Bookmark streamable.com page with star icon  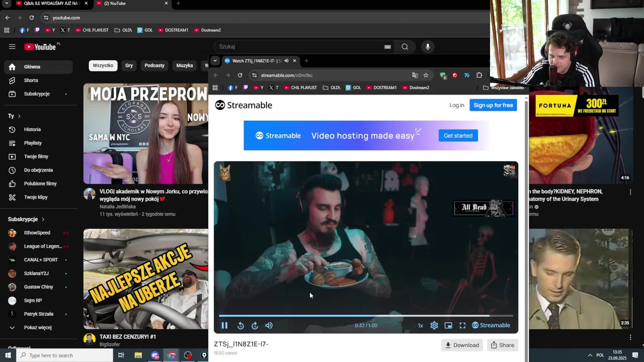tap(426, 75)
